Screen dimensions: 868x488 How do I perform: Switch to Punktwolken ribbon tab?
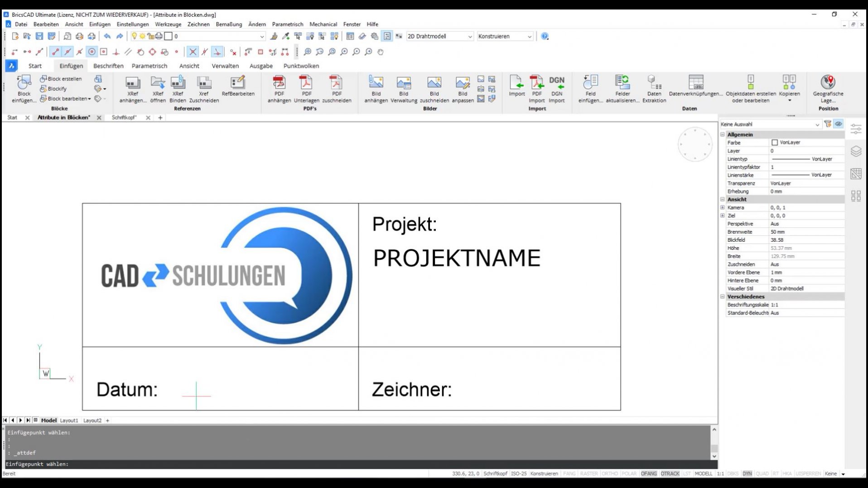pos(301,66)
